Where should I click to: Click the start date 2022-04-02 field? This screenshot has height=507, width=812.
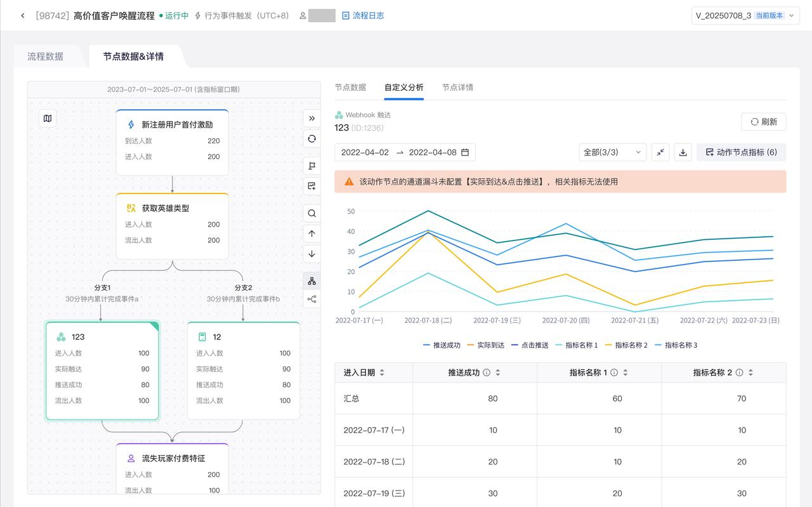pyautogui.click(x=365, y=152)
